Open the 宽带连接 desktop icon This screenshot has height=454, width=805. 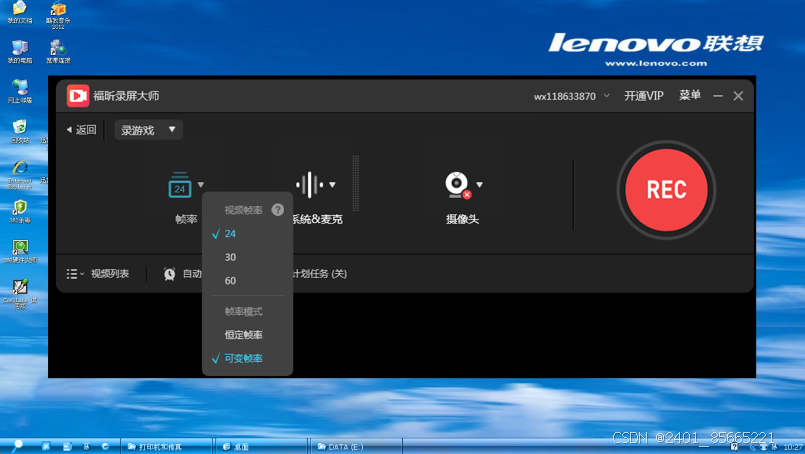tap(58, 52)
